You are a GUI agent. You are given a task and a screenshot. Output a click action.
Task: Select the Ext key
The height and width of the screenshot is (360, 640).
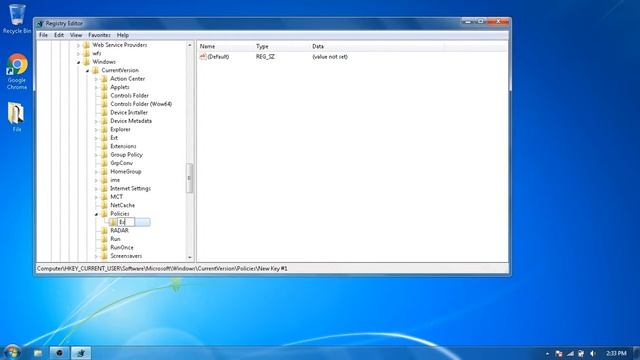pyautogui.click(x=114, y=138)
